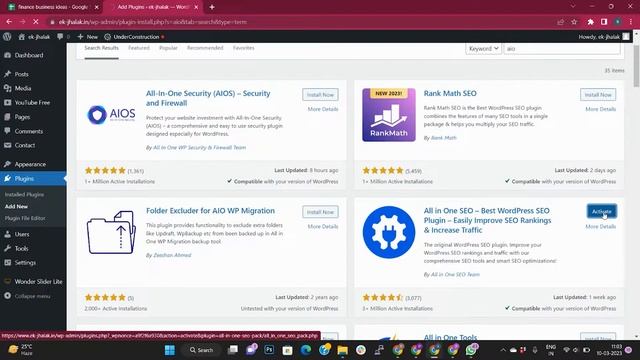Open Windows taskbar Search

[202, 350]
